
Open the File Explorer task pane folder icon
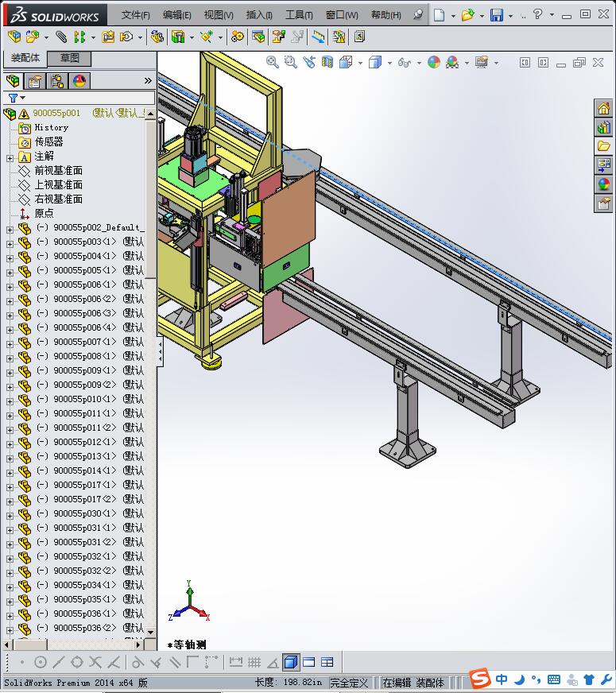(x=603, y=146)
